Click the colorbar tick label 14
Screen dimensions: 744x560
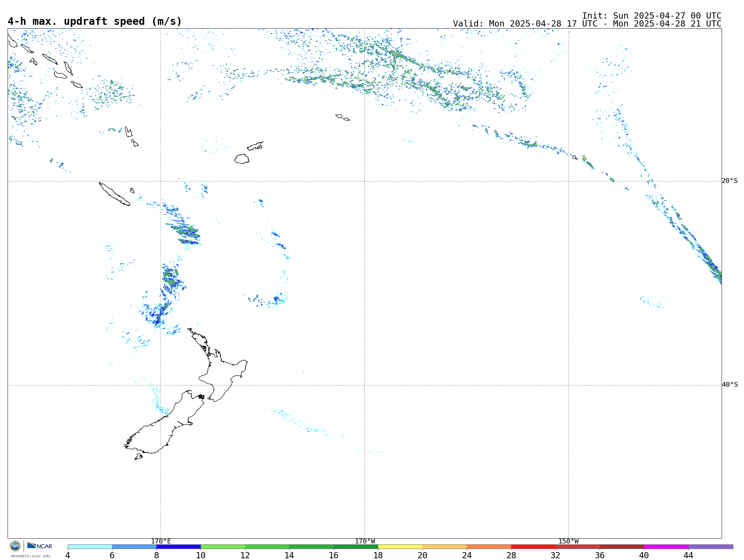[x=289, y=556]
